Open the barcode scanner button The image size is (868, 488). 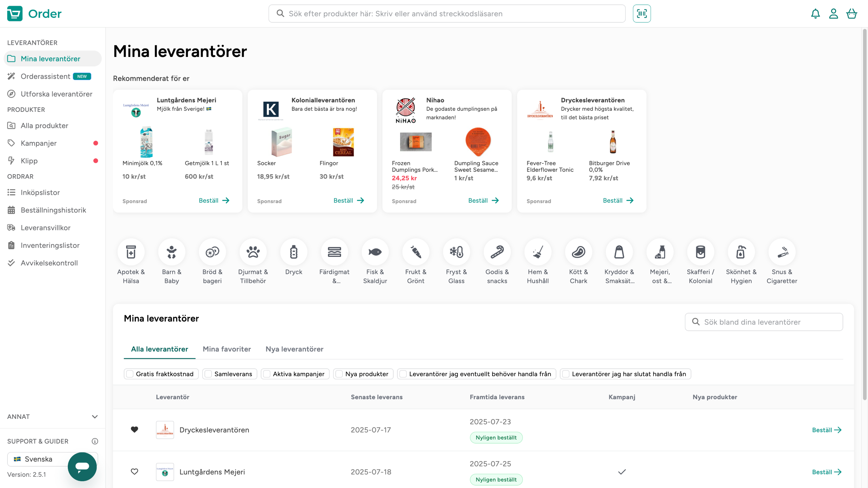tap(642, 14)
